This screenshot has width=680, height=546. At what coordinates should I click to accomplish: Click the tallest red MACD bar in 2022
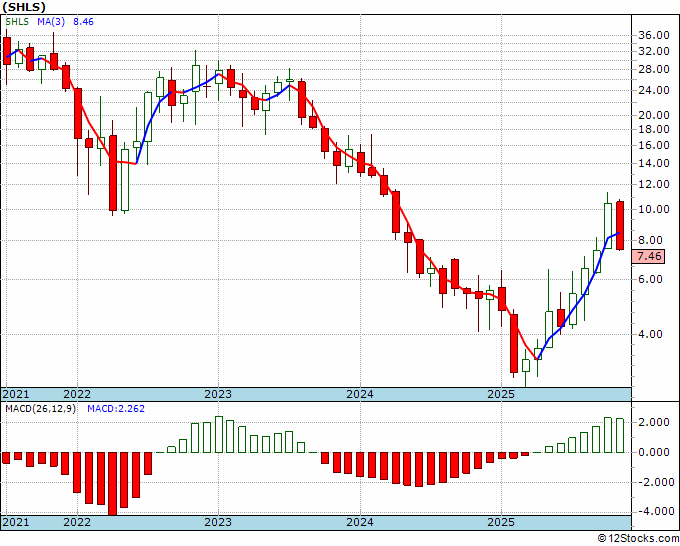(x=113, y=484)
